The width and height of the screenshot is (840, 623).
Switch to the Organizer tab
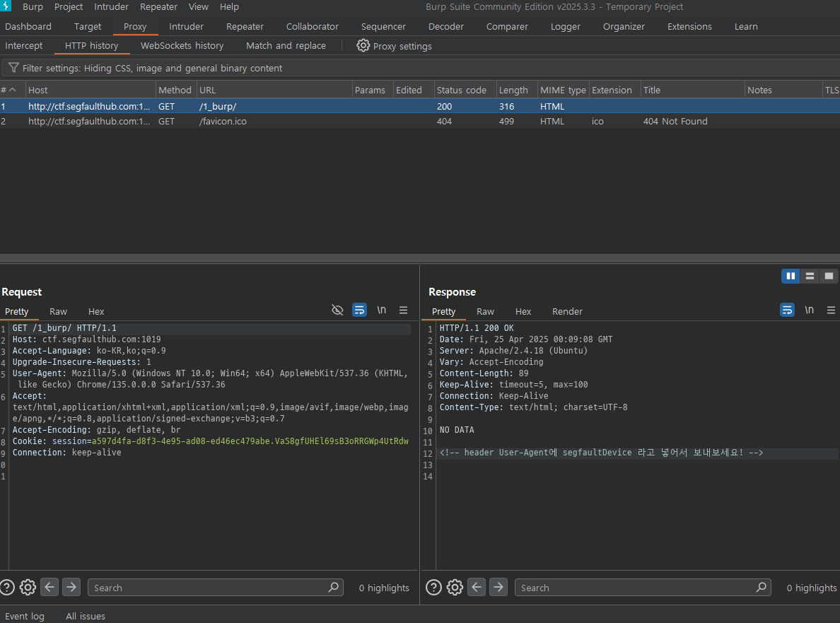click(x=624, y=26)
